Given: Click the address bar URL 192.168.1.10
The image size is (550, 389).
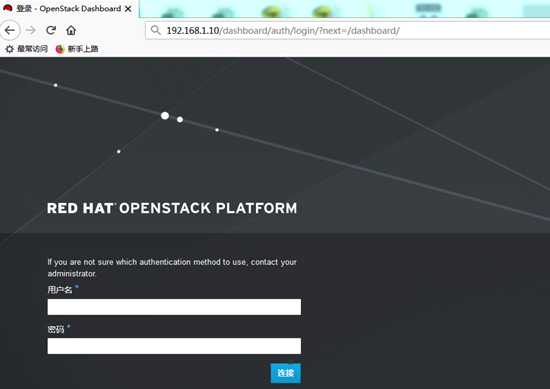Looking at the screenshot, I should (x=283, y=31).
